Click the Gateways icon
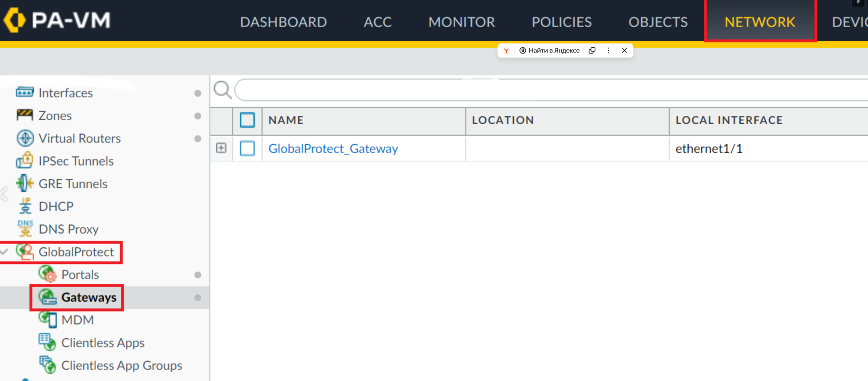 [48, 297]
